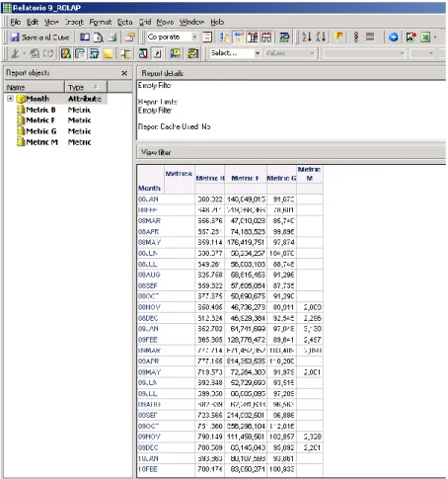448x479 pixels.
Task: Click the yellow-green grid graph icon
Action: 193,53
